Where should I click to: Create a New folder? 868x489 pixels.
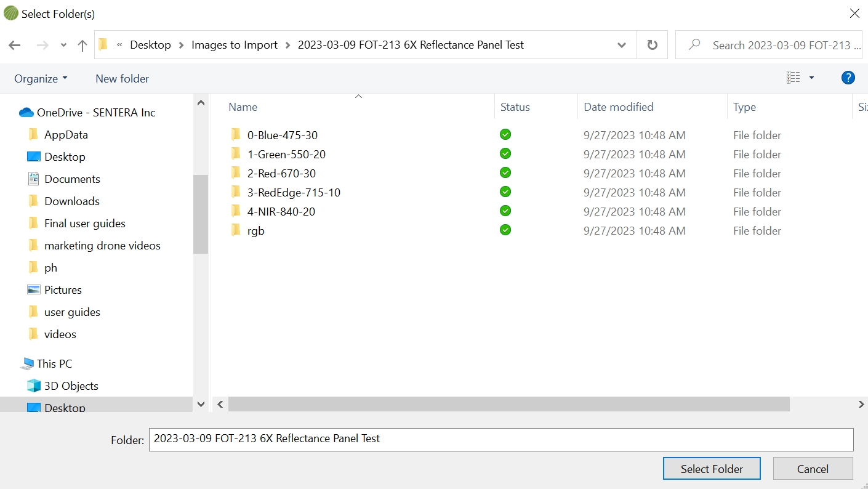(x=122, y=78)
